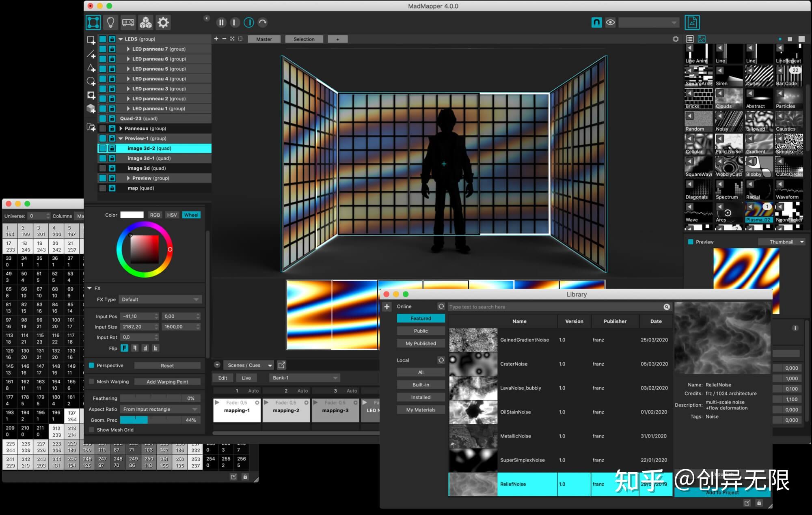The width and height of the screenshot is (812, 515).
Task: Select the Add Line tool
Action: click(91, 54)
